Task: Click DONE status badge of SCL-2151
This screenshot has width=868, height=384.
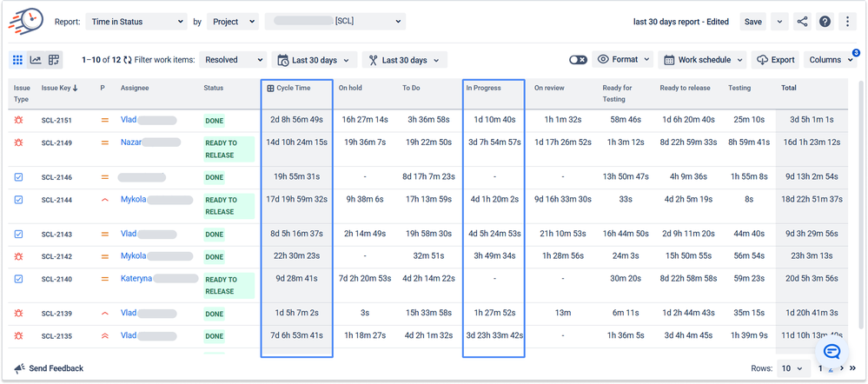Action: click(x=215, y=120)
